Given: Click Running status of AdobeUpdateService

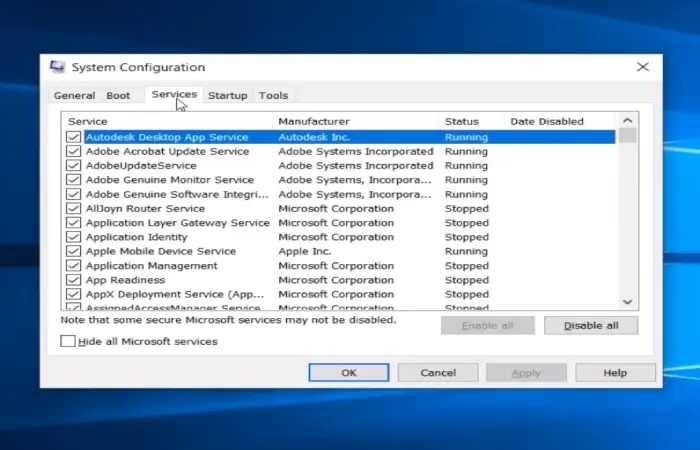Looking at the screenshot, I should pos(466,166).
